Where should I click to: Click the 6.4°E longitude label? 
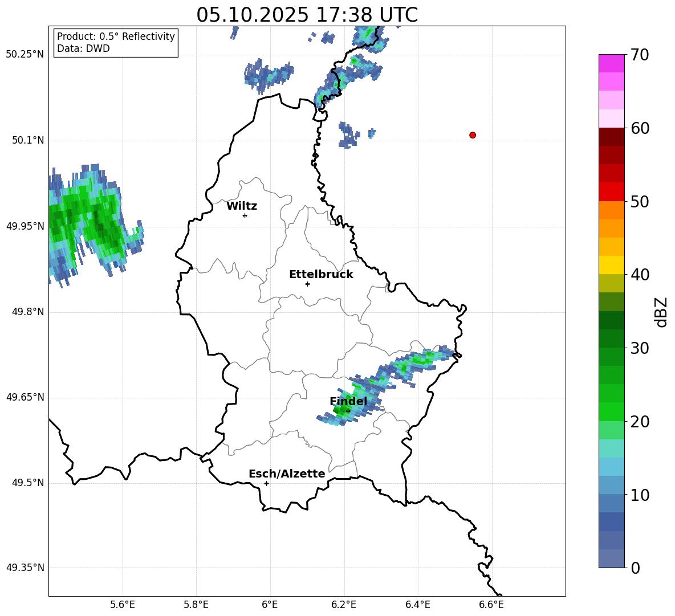click(417, 605)
